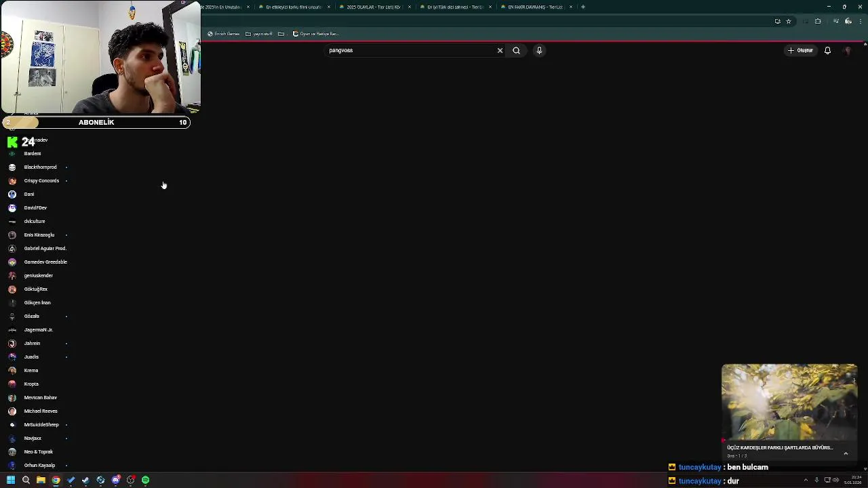This screenshot has height=488, width=868.
Task: Open YouTube notifications bell
Action: coord(827,50)
